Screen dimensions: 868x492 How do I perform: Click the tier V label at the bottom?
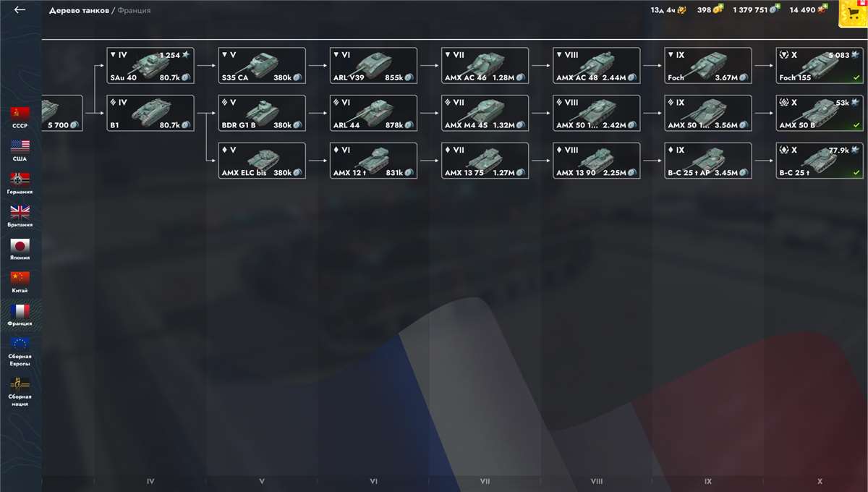(262, 481)
